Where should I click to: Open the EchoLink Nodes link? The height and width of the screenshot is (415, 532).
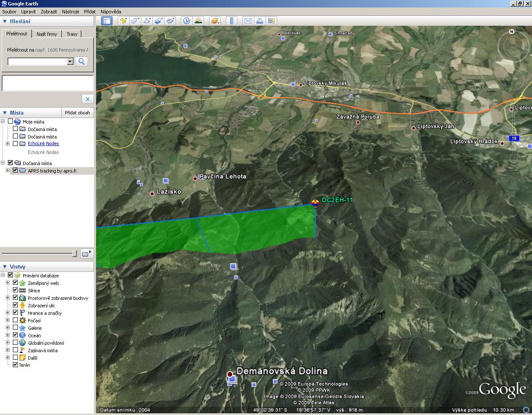click(x=43, y=143)
